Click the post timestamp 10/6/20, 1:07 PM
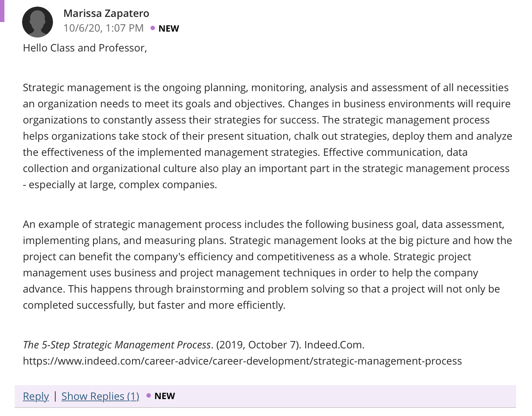 pos(103,28)
